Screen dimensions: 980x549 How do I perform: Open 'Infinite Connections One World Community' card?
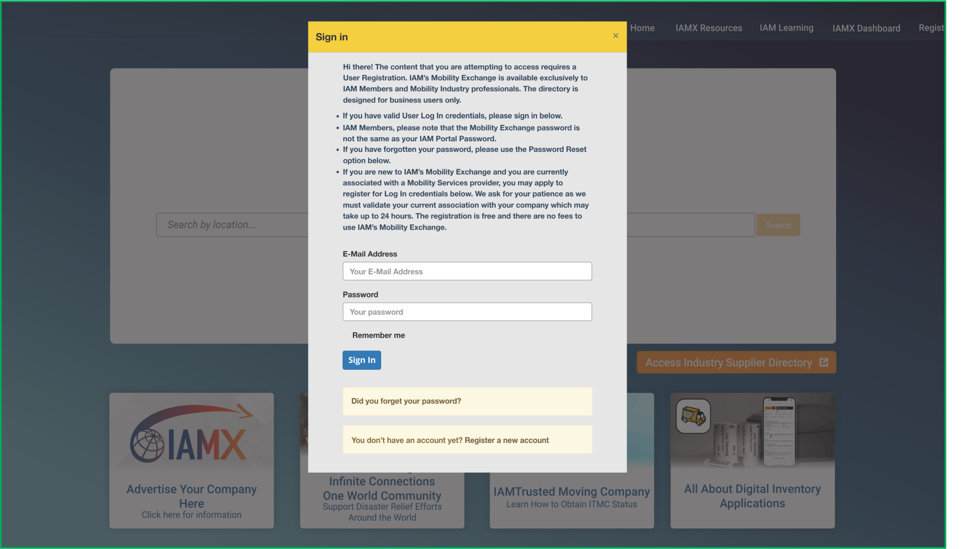[382, 488]
